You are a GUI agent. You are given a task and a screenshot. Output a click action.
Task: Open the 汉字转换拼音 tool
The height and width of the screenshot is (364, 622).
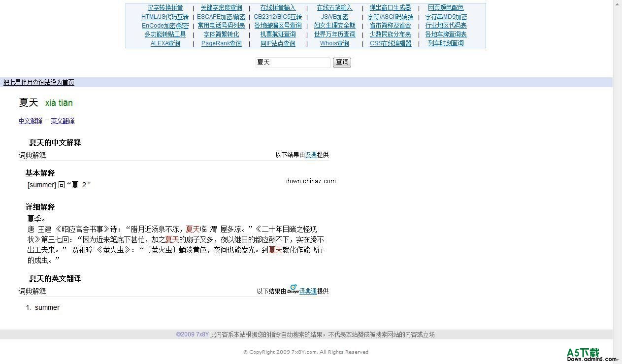click(164, 7)
